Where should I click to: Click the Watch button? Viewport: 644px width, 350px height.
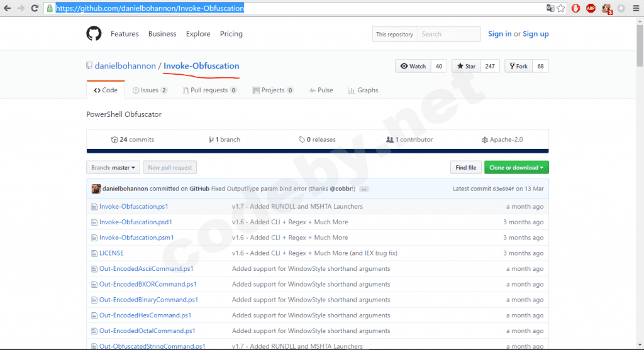click(x=413, y=66)
